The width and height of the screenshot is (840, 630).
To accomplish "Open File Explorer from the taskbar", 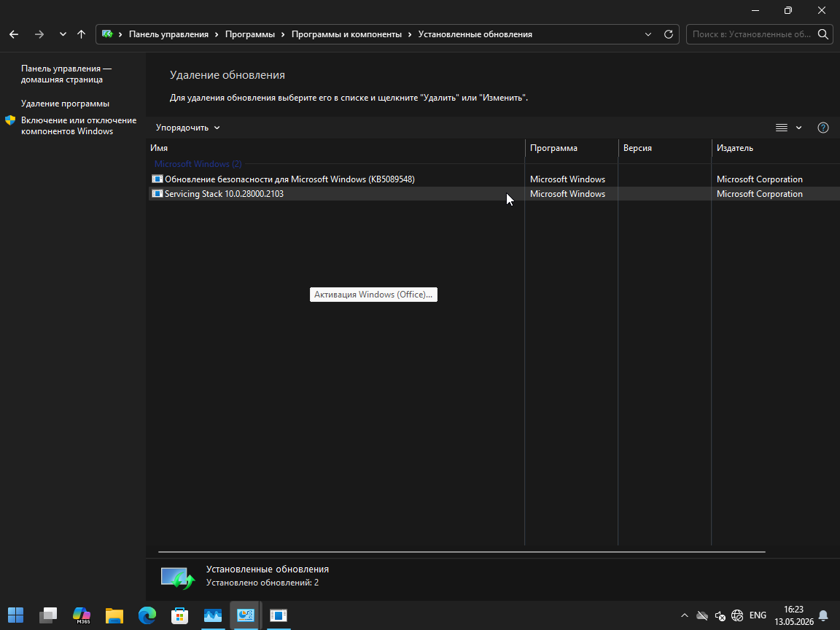I will tap(114, 615).
